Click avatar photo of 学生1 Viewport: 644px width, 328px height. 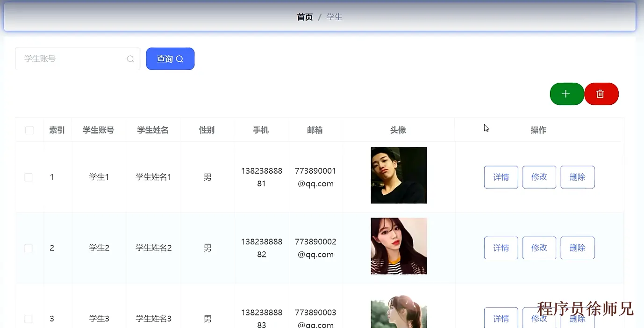coord(399,175)
